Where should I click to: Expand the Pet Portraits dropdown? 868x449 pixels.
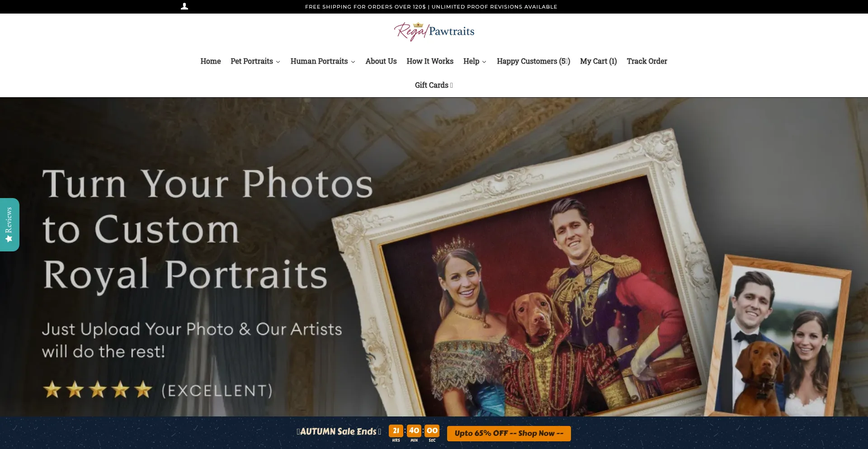pos(255,61)
